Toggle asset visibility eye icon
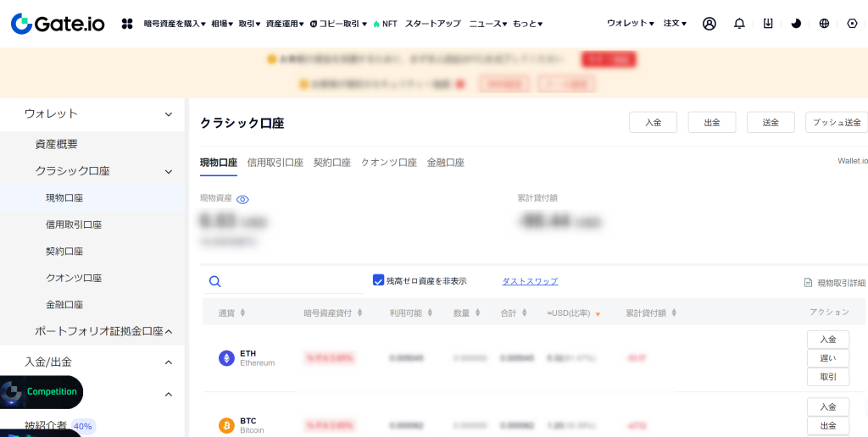Image resolution: width=868 pixels, height=437 pixels. tap(242, 200)
